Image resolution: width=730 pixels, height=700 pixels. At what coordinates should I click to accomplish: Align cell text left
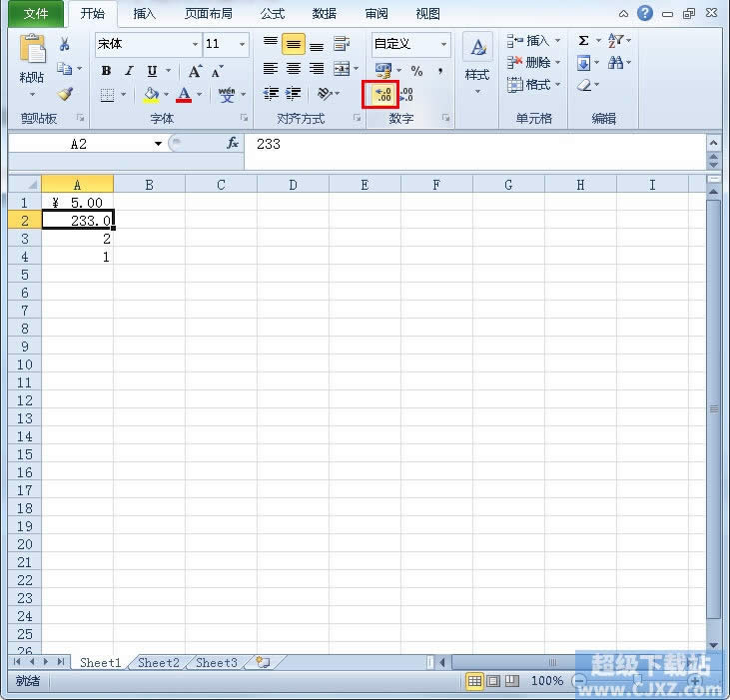click(271, 69)
